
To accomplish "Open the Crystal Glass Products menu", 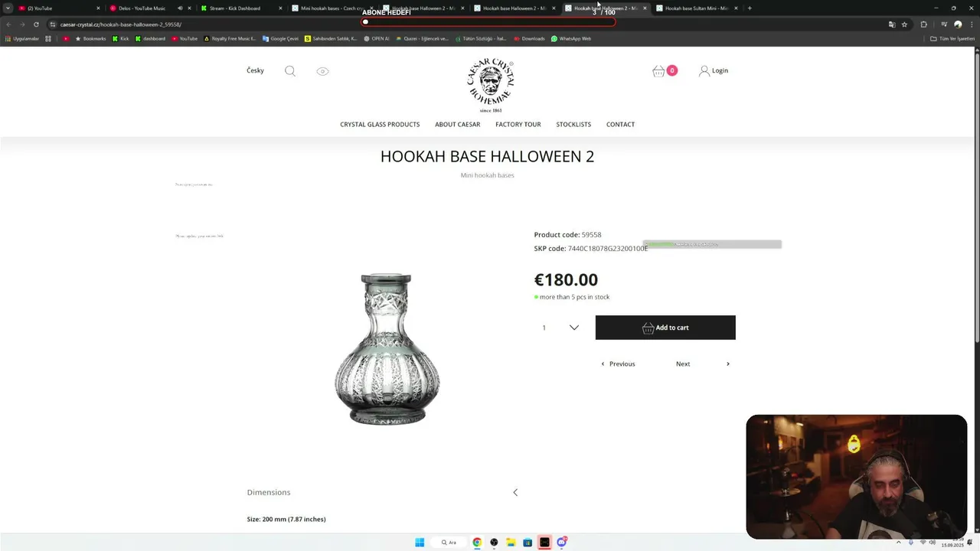I will (380, 124).
